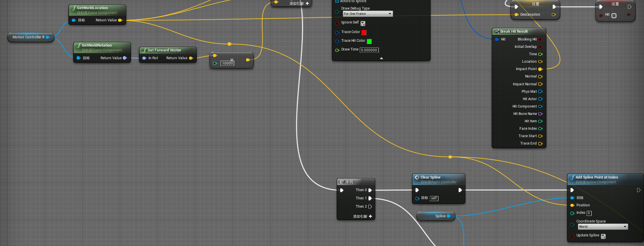The height and width of the screenshot is (246, 644).
Task: Collapse the trace node advanced pins arrow
Action: click(x=381, y=58)
